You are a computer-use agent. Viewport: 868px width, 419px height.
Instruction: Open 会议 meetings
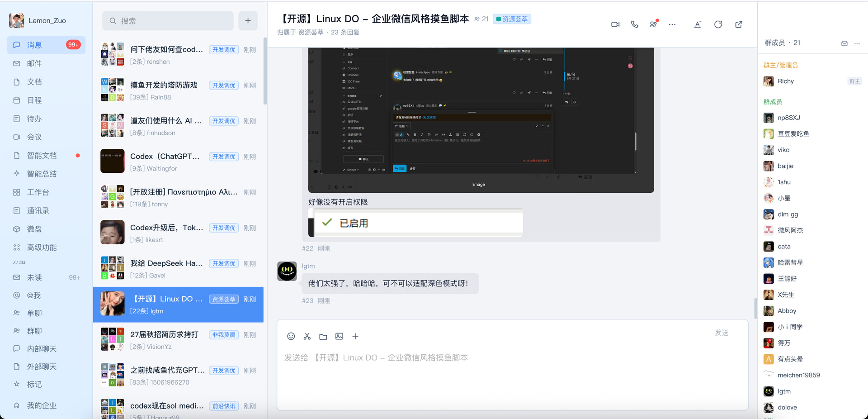point(46,137)
